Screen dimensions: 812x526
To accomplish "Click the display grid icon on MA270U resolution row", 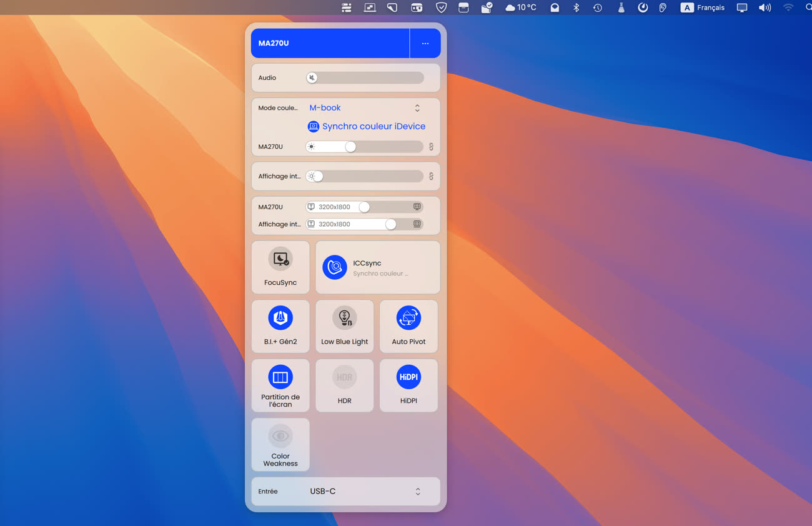I will (417, 207).
